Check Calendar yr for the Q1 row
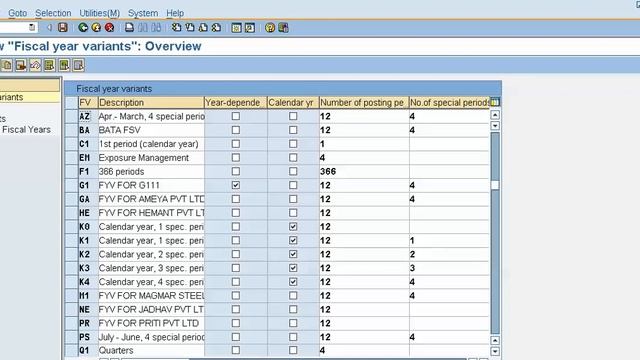Screen dimensions: 640x360 point(293,350)
